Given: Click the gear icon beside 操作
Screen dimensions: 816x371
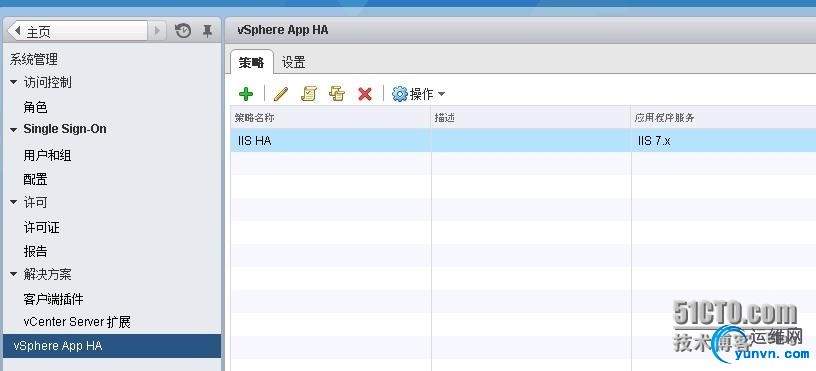Looking at the screenshot, I should coord(399,94).
